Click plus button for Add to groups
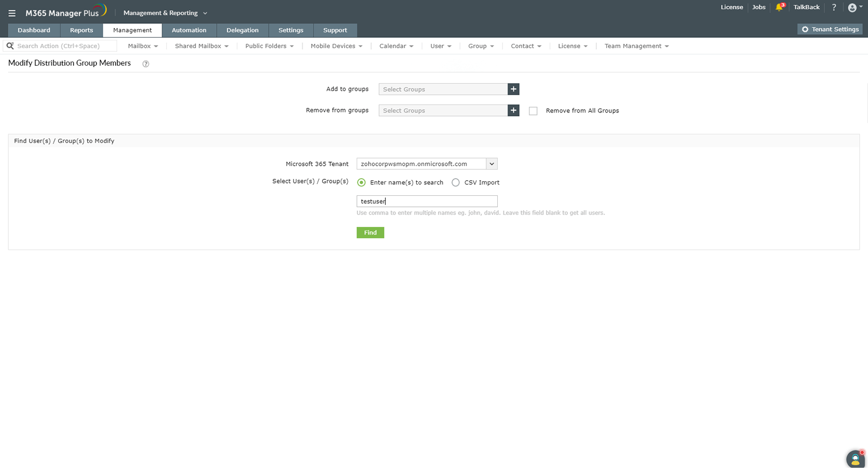The height and width of the screenshot is (473, 868). 513,89
